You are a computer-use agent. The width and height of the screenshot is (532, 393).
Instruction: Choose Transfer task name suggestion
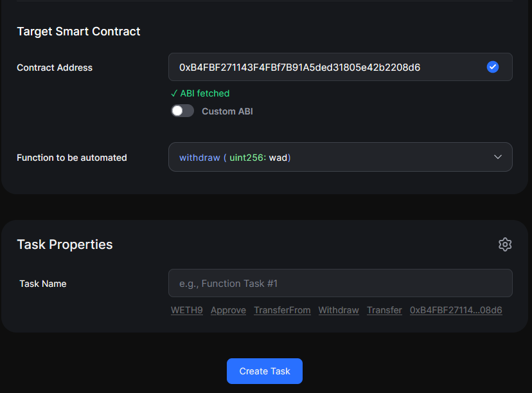384,310
